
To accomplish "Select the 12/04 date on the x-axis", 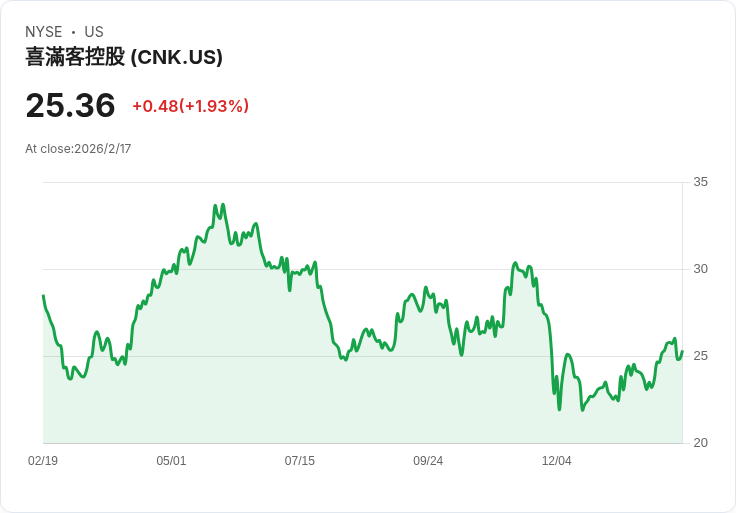I will coord(557,461).
